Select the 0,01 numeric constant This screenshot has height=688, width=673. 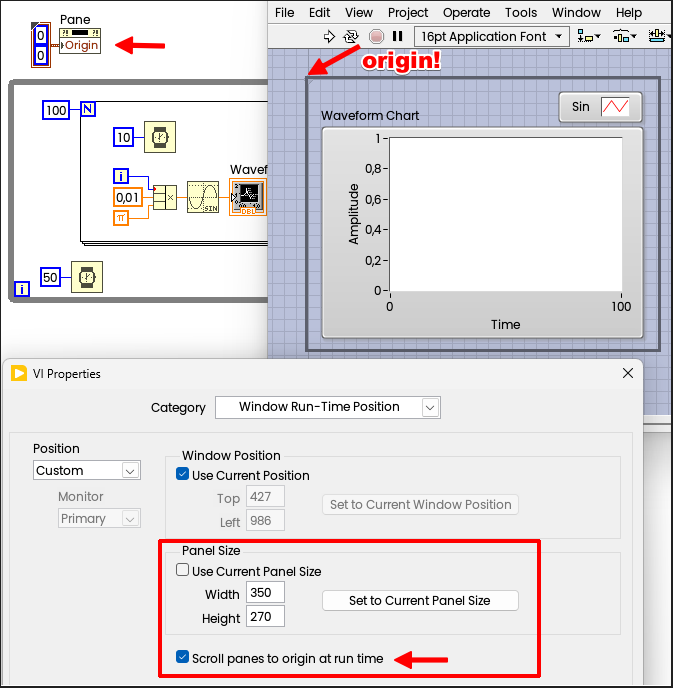(x=127, y=197)
